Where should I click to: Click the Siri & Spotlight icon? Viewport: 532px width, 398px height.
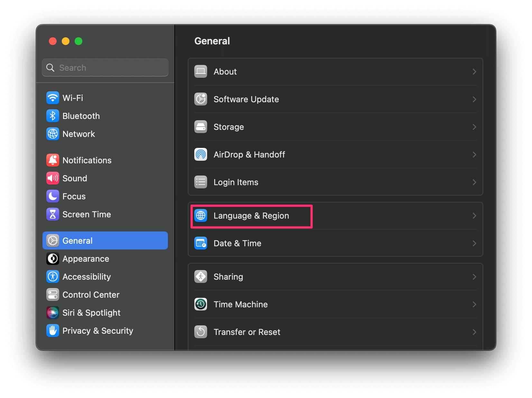[53, 312]
